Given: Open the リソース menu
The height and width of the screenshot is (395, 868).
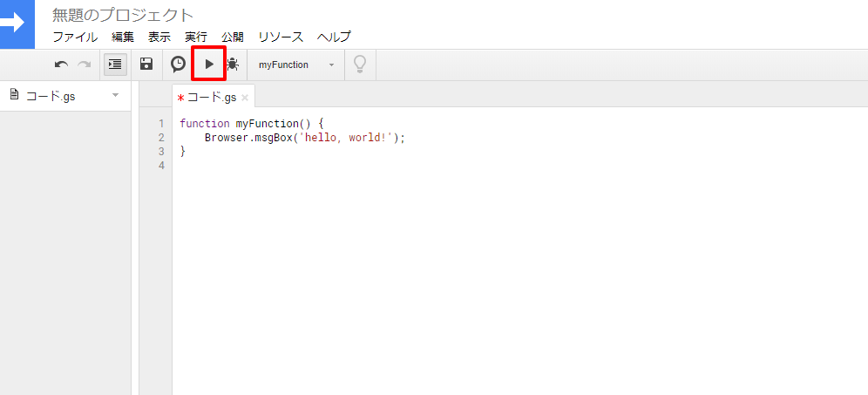Looking at the screenshot, I should click(281, 37).
